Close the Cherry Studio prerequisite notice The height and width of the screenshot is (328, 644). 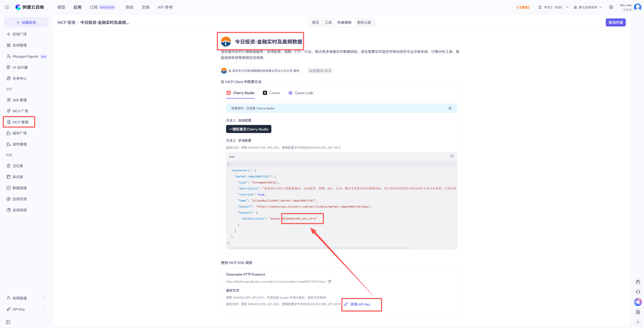(x=450, y=108)
